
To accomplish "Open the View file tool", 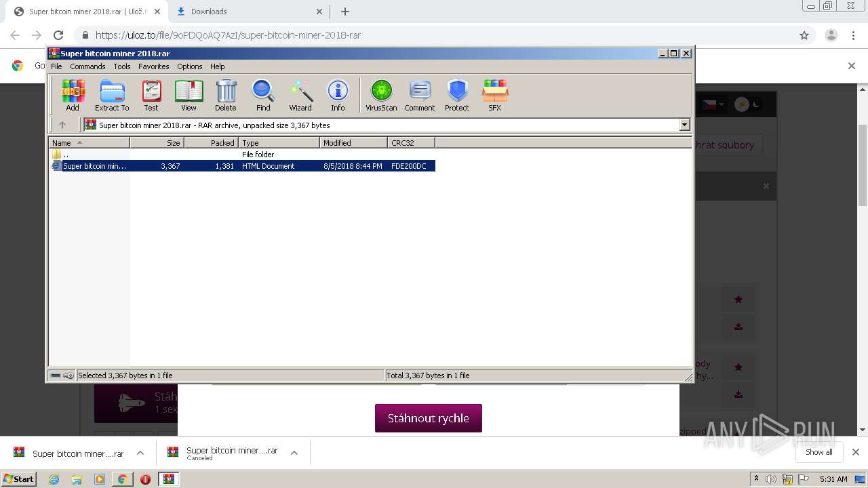I will [189, 95].
